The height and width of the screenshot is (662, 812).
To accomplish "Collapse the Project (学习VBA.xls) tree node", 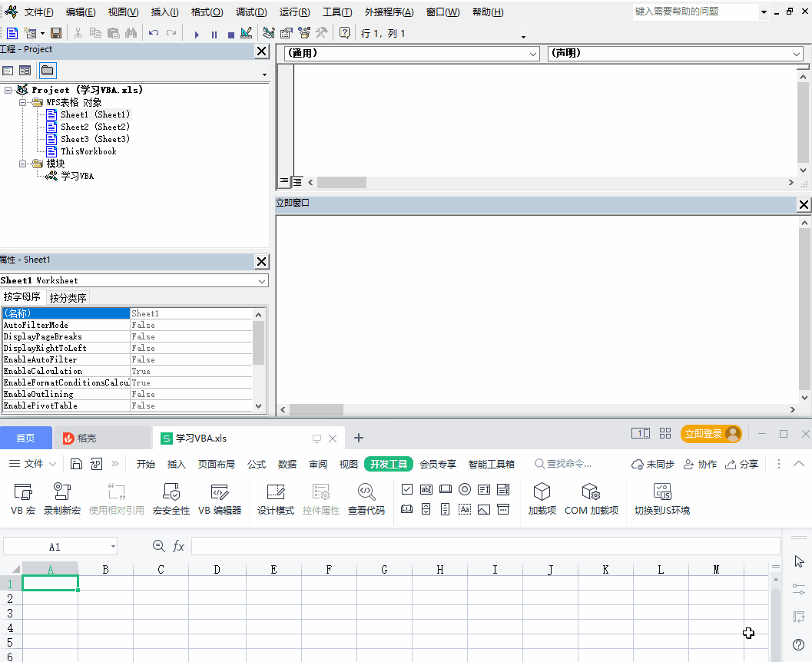I will coord(8,90).
